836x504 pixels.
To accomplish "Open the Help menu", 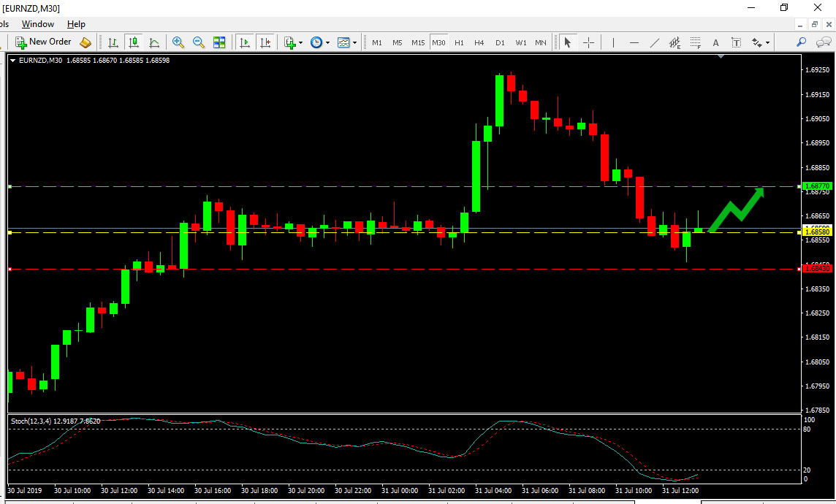I will (x=76, y=24).
